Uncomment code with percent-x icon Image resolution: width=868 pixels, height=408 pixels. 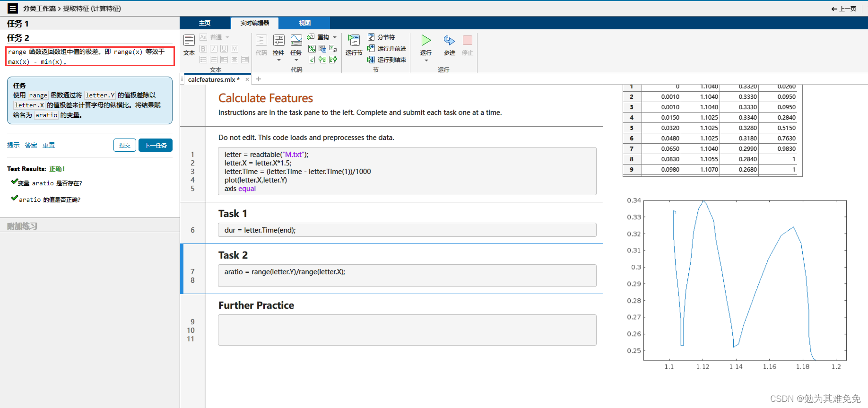pyautogui.click(x=322, y=49)
